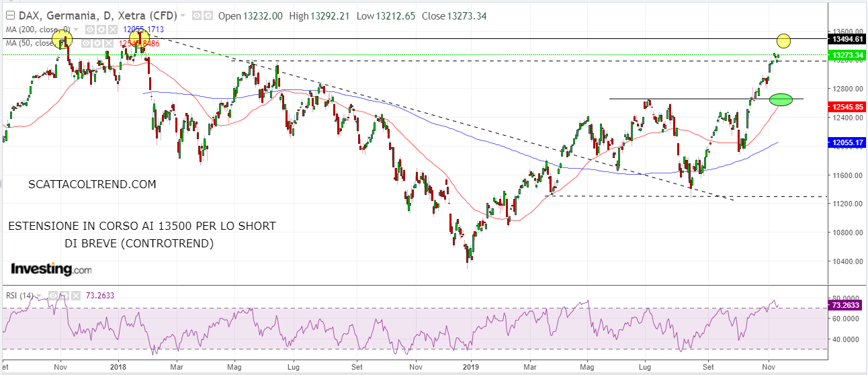The image size is (868, 375).
Task: Select the MA (200, close, 0) indicator label
Action: pos(38,30)
